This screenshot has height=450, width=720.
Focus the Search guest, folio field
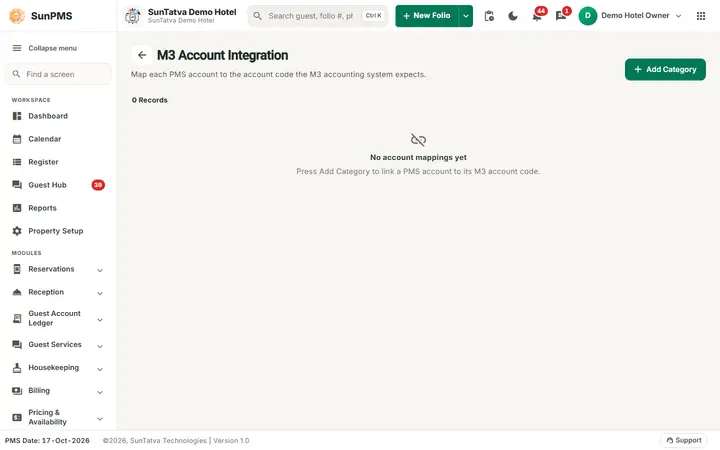pyautogui.click(x=318, y=16)
